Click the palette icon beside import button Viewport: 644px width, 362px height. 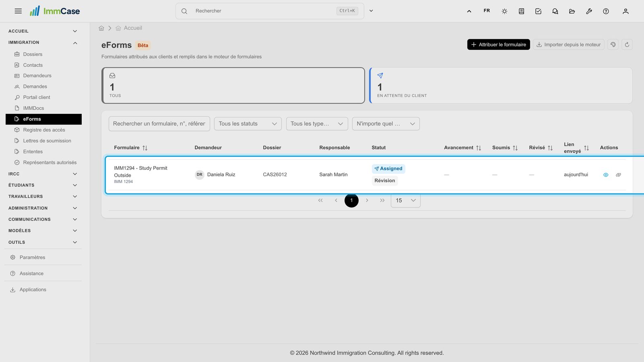click(x=613, y=45)
